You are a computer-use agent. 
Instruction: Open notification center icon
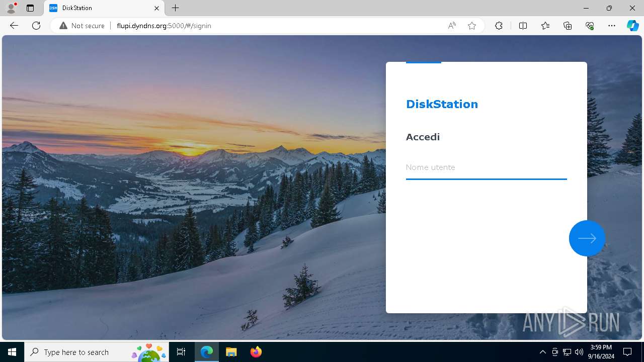pyautogui.click(x=627, y=352)
